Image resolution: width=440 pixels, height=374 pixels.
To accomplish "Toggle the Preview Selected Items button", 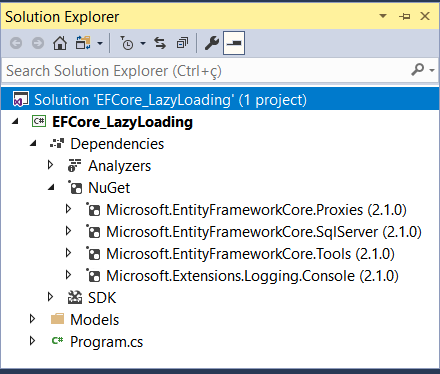I will [234, 43].
